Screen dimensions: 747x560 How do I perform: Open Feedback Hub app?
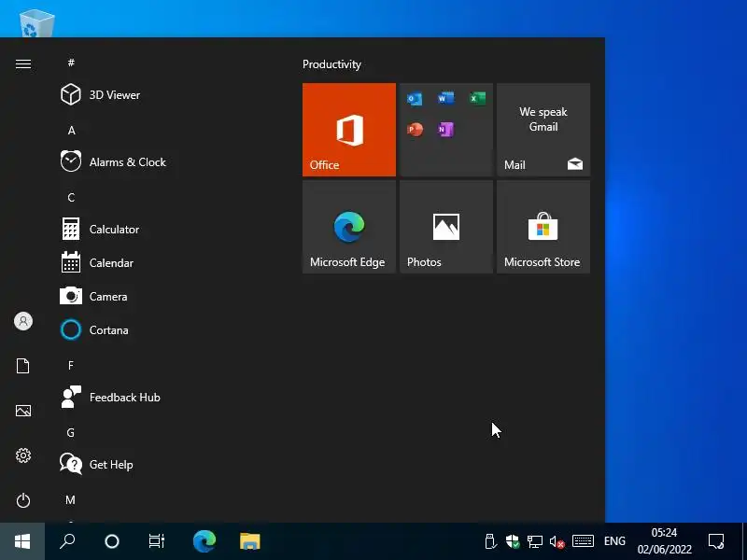point(167,398)
